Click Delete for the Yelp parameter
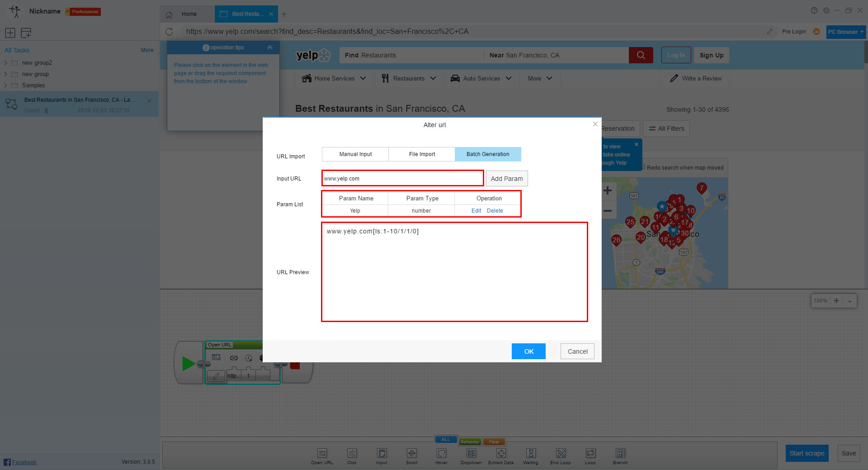This screenshot has width=868, height=470. point(495,211)
